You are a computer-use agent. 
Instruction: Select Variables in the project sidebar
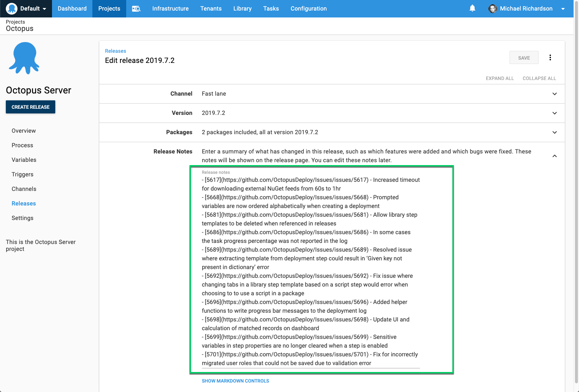point(24,160)
